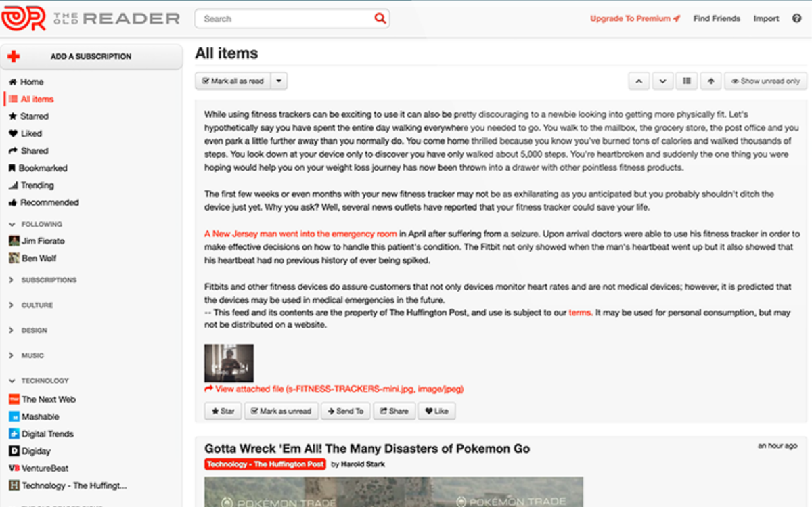This screenshot has width=812, height=507.
Task: Collapse the Technology folder
Action: [11, 380]
